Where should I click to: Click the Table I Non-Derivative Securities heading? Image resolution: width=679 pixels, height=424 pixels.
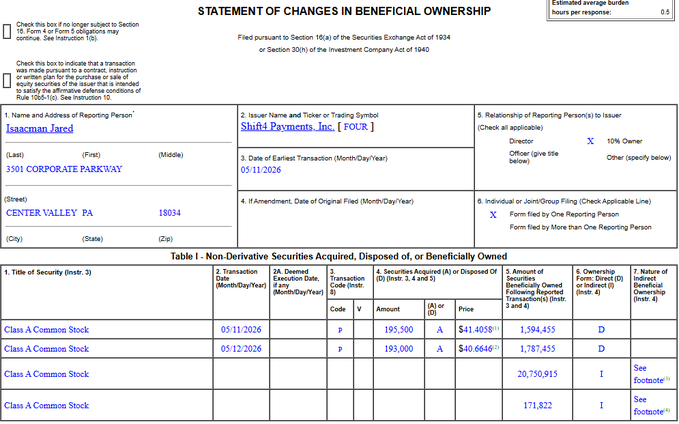(339, 257)
